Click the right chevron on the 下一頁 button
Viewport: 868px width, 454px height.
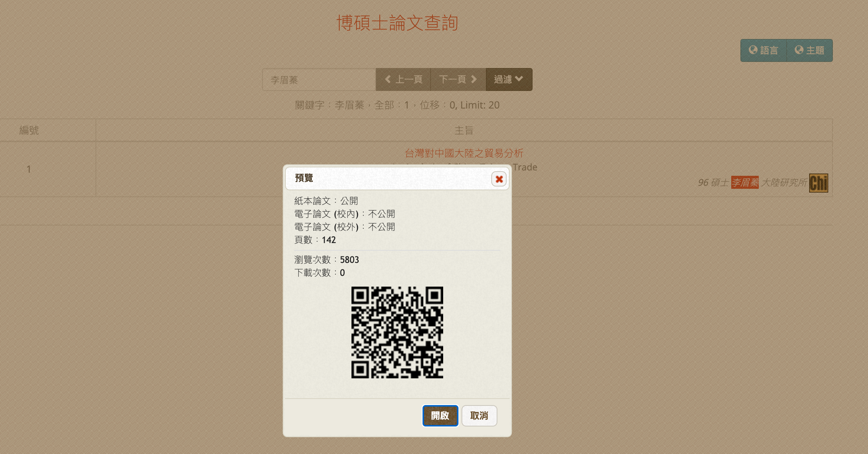click(474, 79)
